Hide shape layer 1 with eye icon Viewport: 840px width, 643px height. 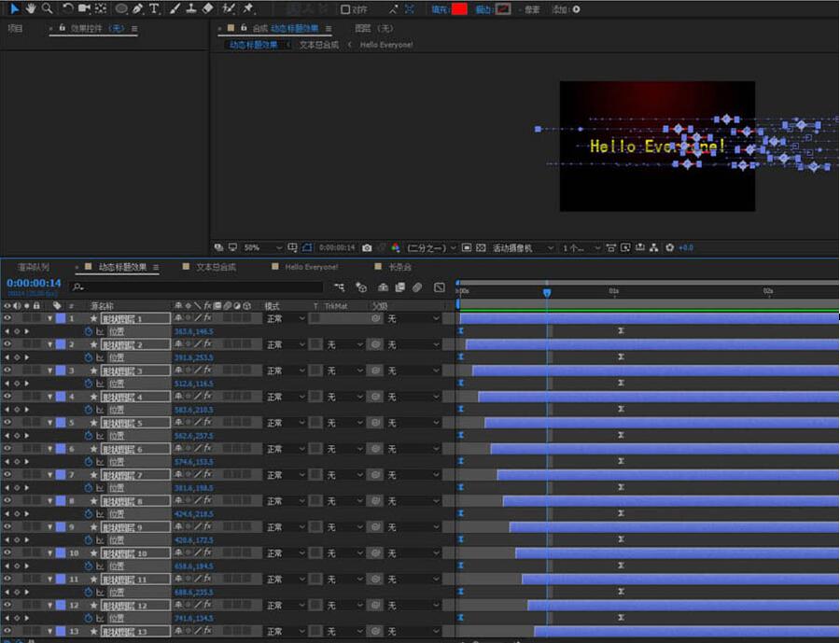coord(7,318)
